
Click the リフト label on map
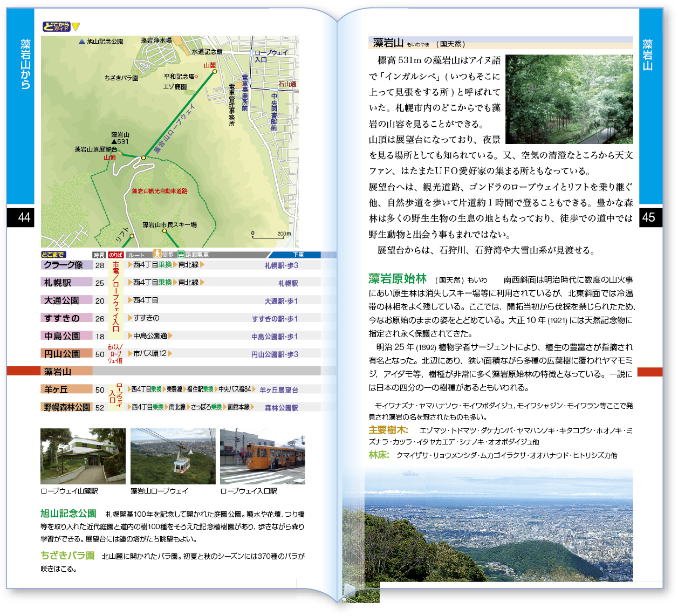tap(122, 235)
